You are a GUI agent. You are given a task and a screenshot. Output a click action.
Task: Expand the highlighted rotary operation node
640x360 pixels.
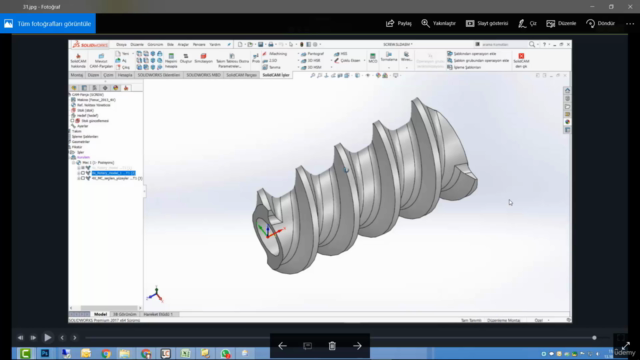tap(79, 173)
